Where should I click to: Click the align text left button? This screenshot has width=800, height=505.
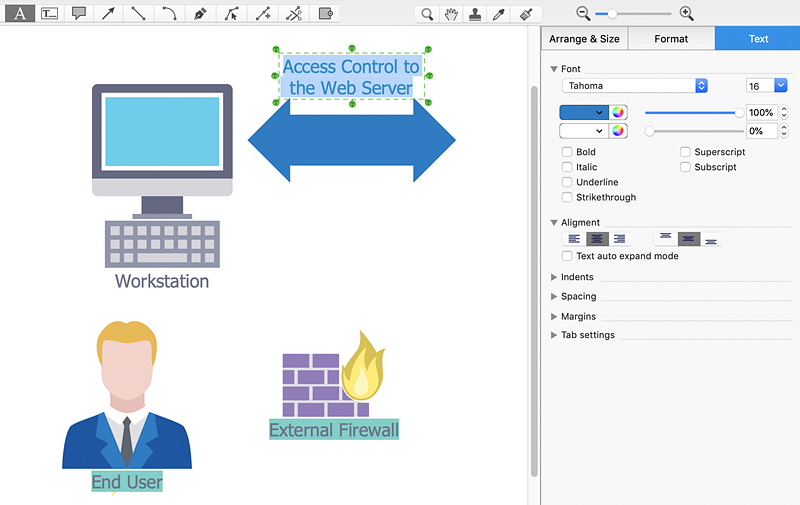pos(574,239)
